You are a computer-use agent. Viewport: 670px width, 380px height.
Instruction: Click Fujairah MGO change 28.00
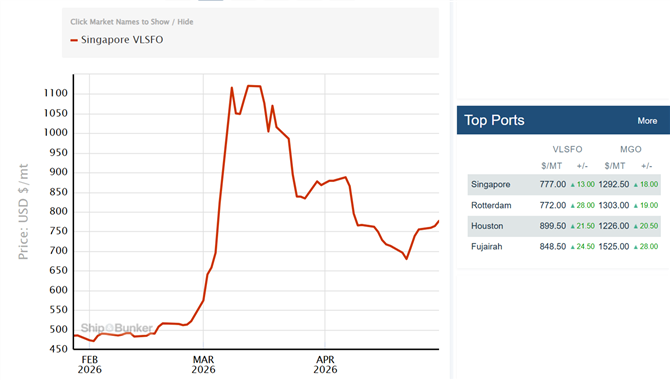click(646, 247)
